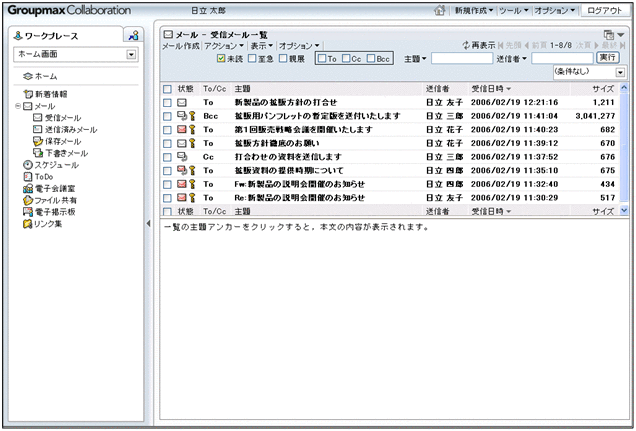
Task: Open the アクション mail menu
Action: click(x=224, y=46)
